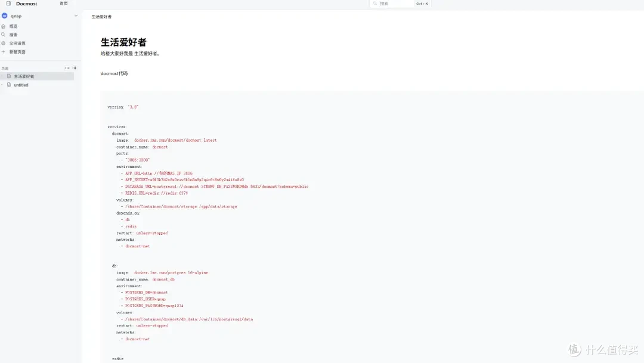Open 空间设置 gear icon
The width and height of the screenshot is (644, 363).
tap(4, 43)
